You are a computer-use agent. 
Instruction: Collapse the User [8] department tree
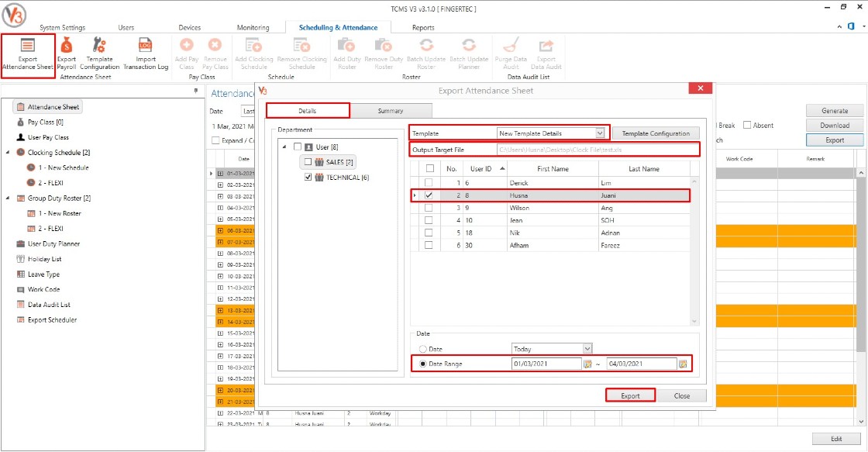tap(284, 147)
